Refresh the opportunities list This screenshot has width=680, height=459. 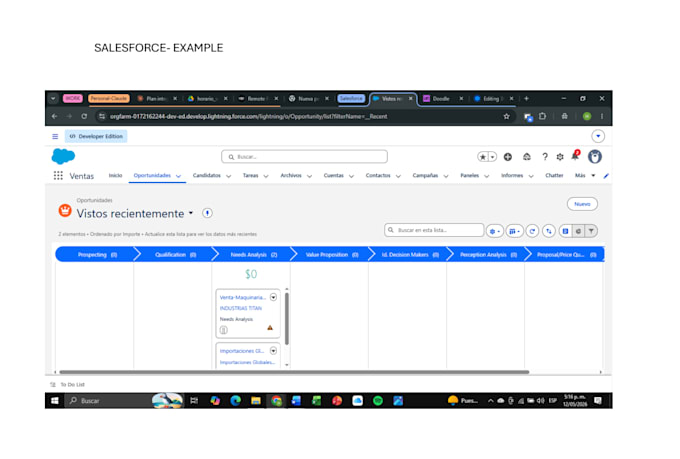[x=532, y=231]
